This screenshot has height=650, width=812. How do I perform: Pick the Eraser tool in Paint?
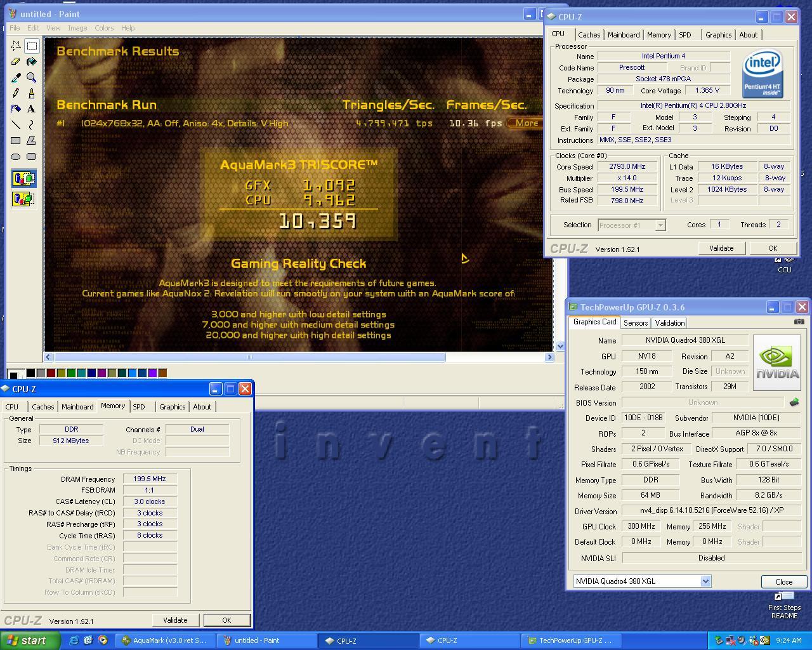pos(16,62)
